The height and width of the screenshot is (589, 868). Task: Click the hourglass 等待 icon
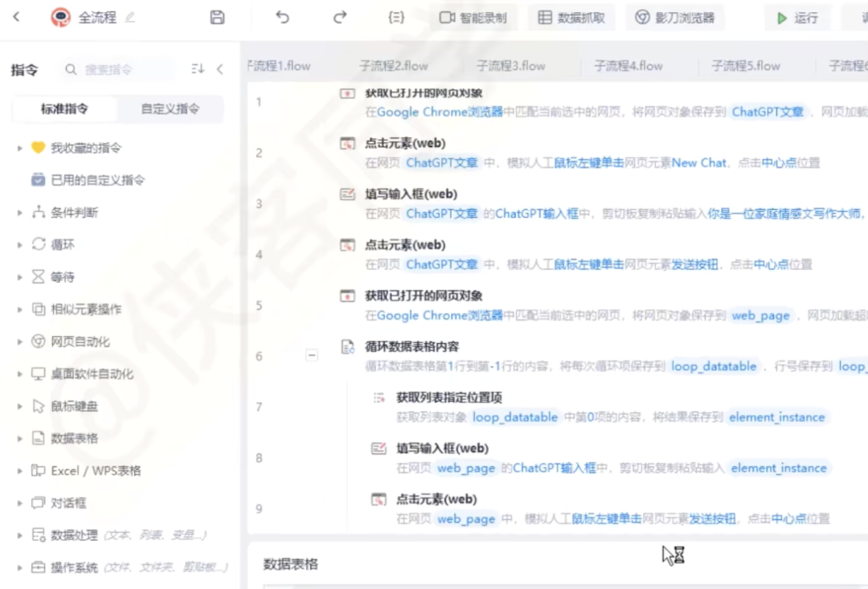(39, 276)
